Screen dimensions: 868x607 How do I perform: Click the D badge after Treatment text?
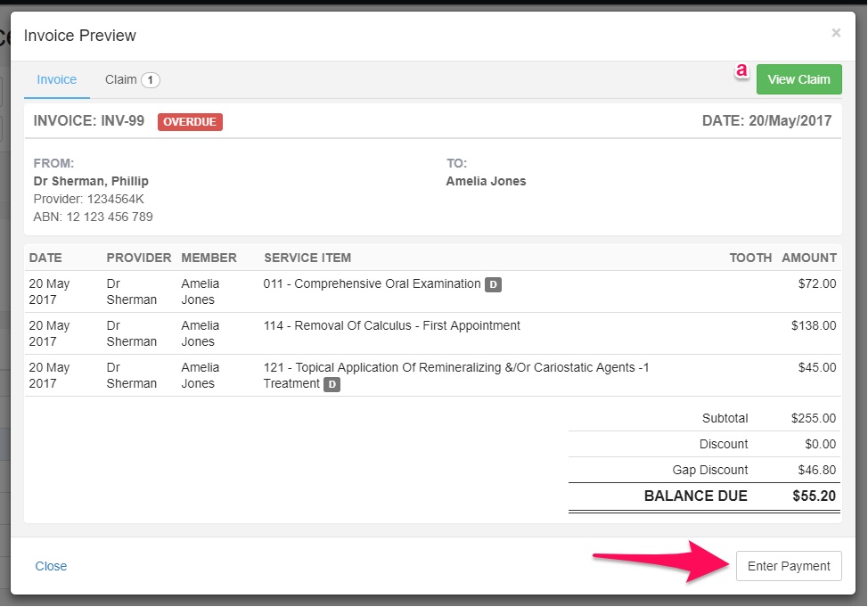tap(332, 384)
